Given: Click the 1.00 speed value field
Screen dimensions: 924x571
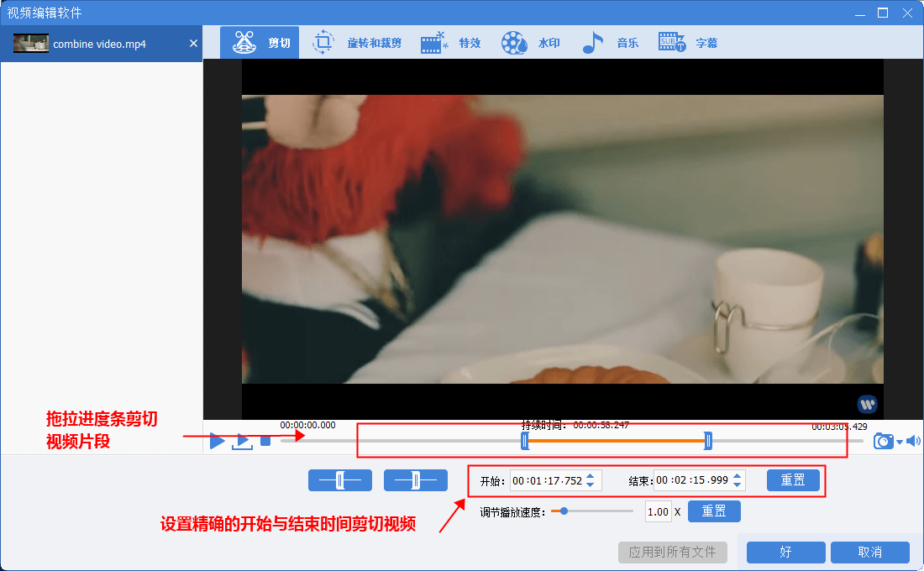Looking at the screenshot, I should tap(659, 512).
